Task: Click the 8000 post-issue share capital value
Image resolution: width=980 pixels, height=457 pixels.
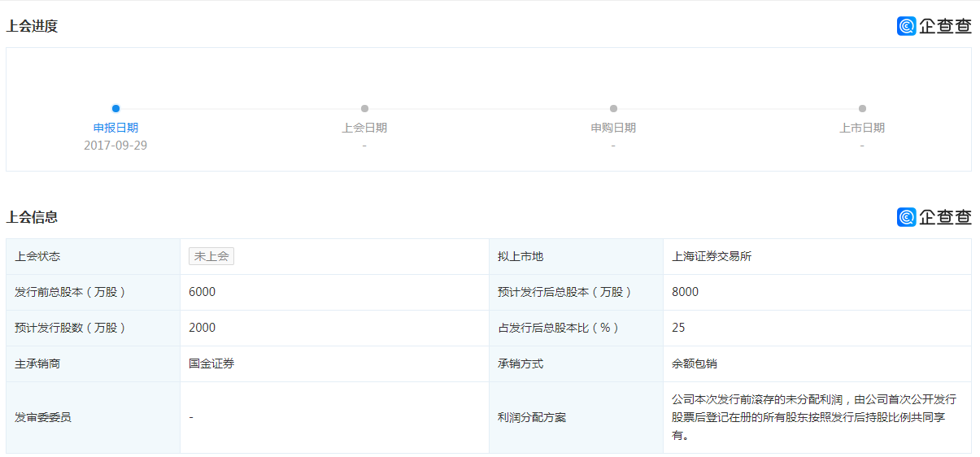Action: coord(685,292)
